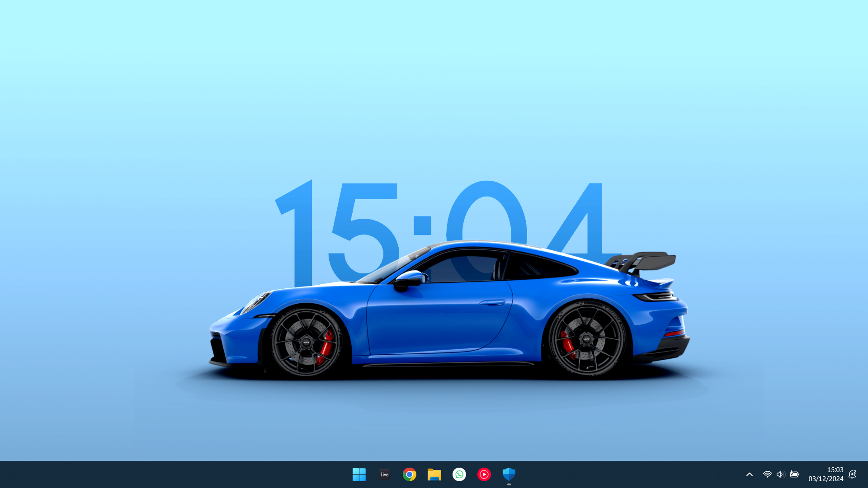The image size is (868, 488).
Task: Switch to the running Windows Security app
Action: click(509, 474)
